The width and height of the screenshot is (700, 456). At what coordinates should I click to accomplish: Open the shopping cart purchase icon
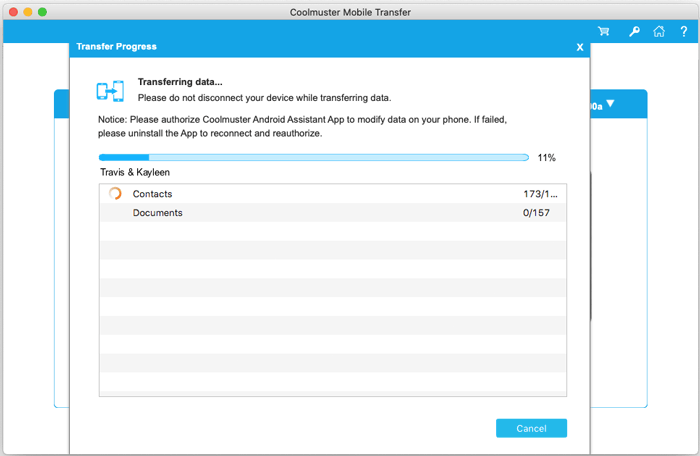pyautogui.click(x=604, y=31)
